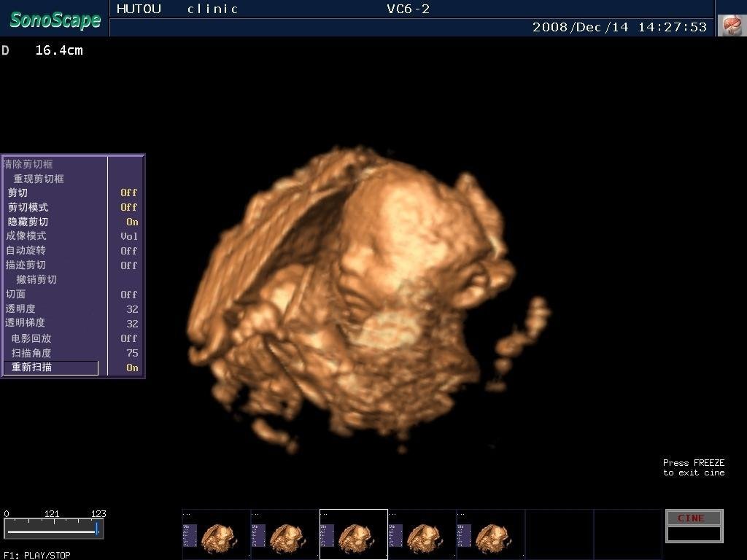Adjust the 扫描角度 scan angle value

[131, 353]
